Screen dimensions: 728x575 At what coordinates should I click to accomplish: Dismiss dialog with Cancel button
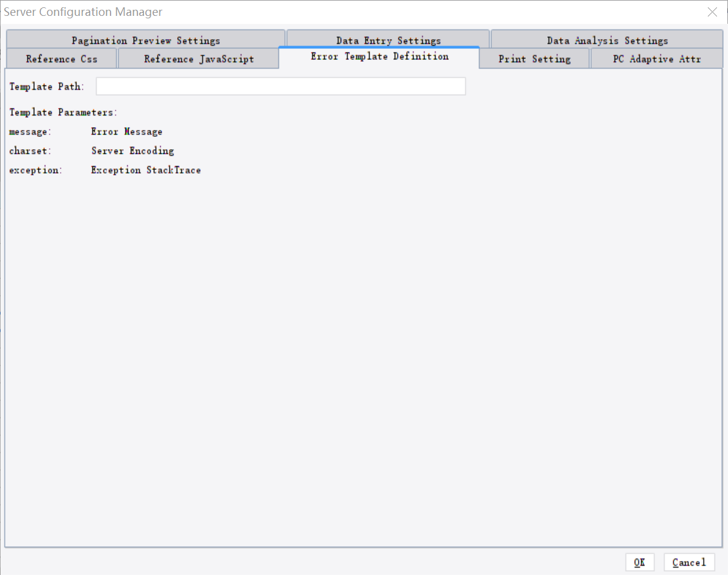tap(689, 562)
